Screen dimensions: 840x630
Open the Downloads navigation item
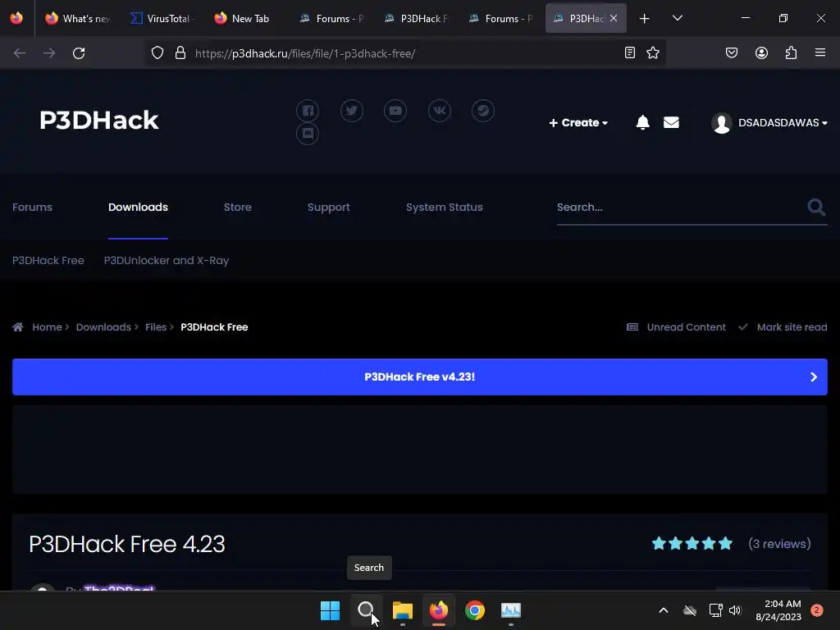point(138,208)
